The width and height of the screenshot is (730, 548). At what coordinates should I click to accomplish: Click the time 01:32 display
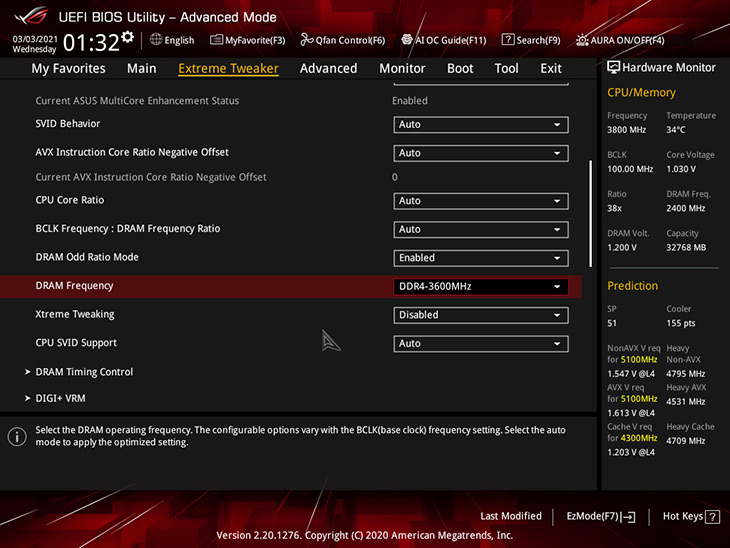tap(91, 43)
